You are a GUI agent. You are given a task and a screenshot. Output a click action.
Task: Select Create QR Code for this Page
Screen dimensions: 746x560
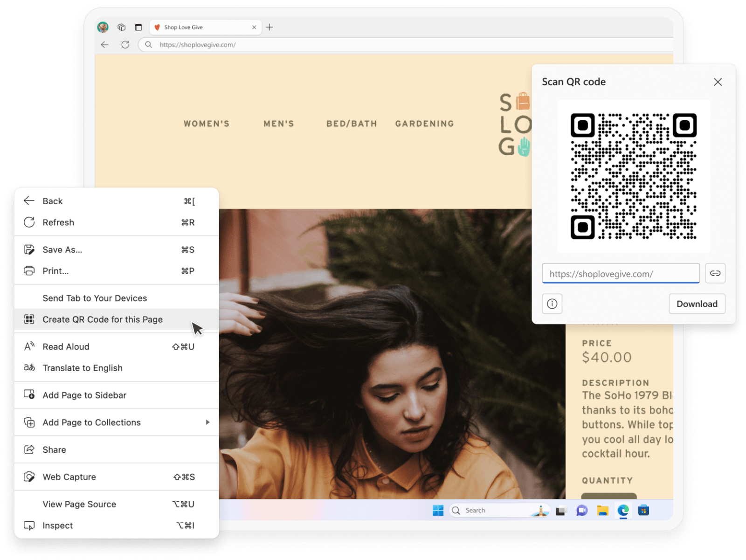pos(117,319)
